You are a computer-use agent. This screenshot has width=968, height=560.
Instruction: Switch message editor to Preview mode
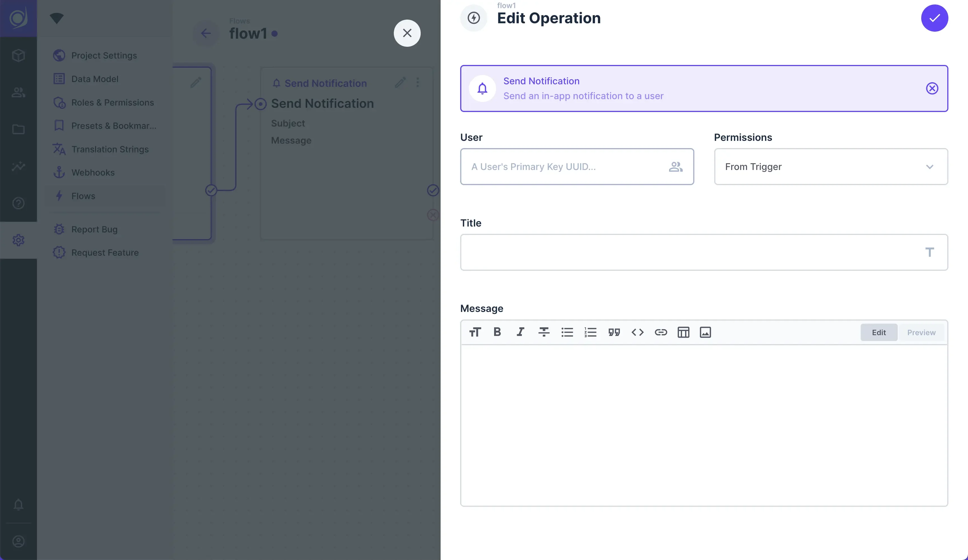click(x=921, y=333)
